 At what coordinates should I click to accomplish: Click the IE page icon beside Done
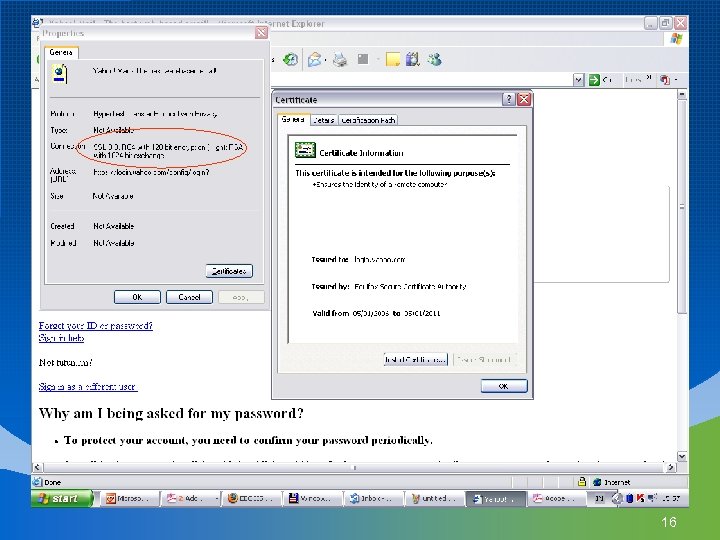tap(37, 482)
